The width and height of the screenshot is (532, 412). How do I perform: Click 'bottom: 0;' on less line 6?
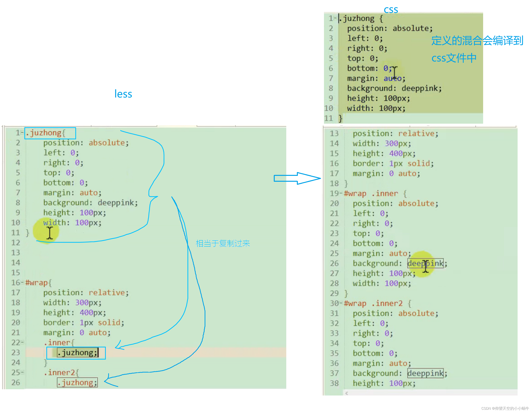pyautogui.click(x=66, y=182)
